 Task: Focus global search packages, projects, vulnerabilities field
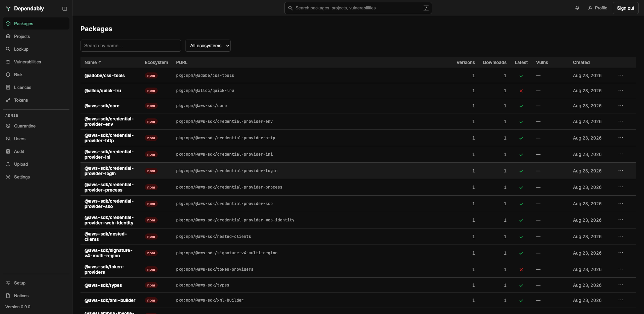(358, 8)
